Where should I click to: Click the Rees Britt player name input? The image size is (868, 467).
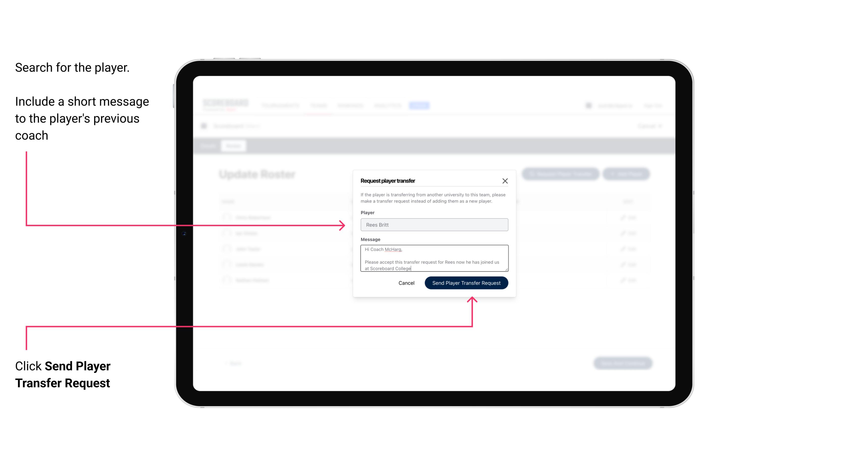pyautogui.click(x=434, y=225)
